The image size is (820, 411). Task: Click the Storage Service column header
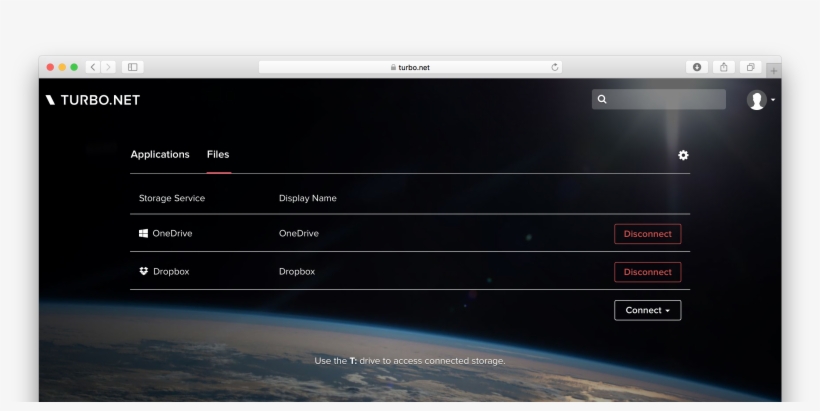(172, 198)
